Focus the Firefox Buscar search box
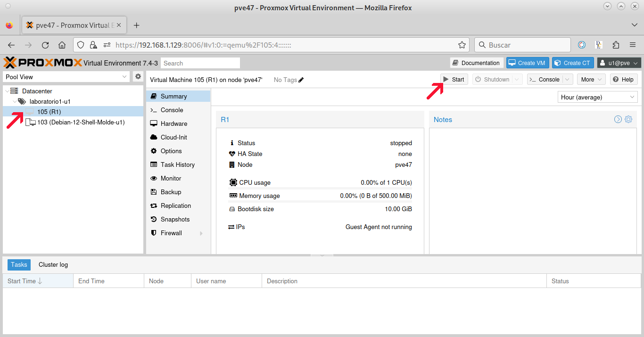This screenshot has width=644, height=337. [523, 45]
